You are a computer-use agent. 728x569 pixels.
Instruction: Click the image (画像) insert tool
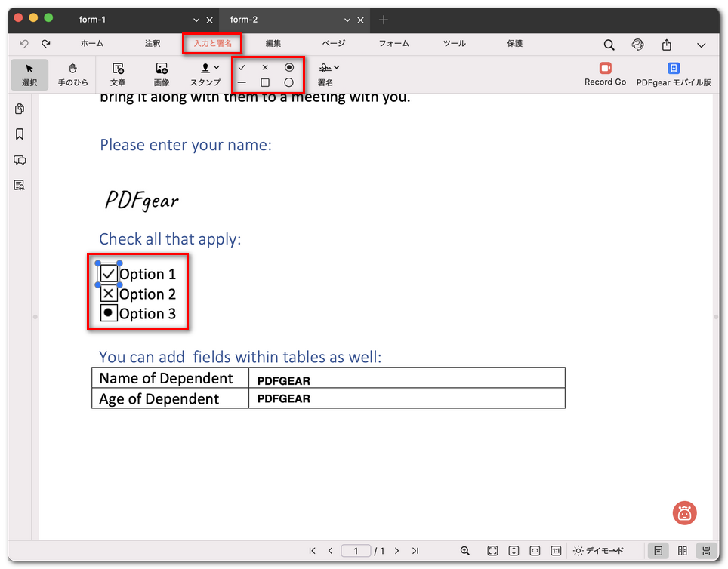[x=162, y=74]
